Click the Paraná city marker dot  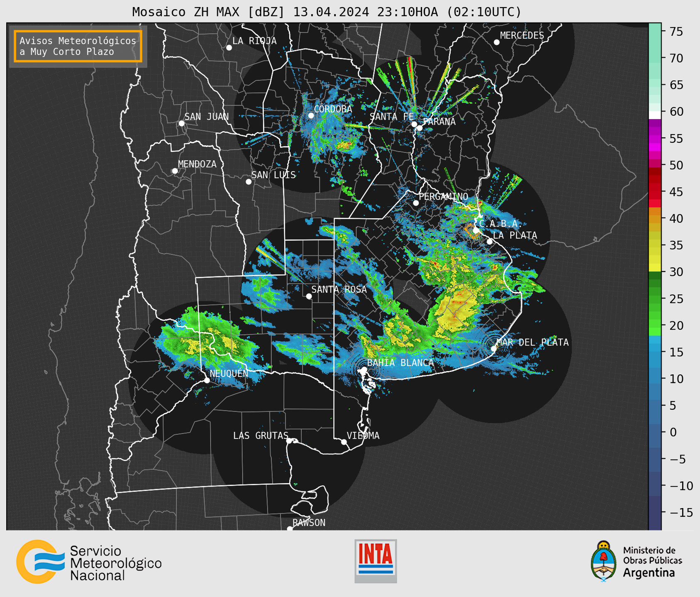(420, 128)
